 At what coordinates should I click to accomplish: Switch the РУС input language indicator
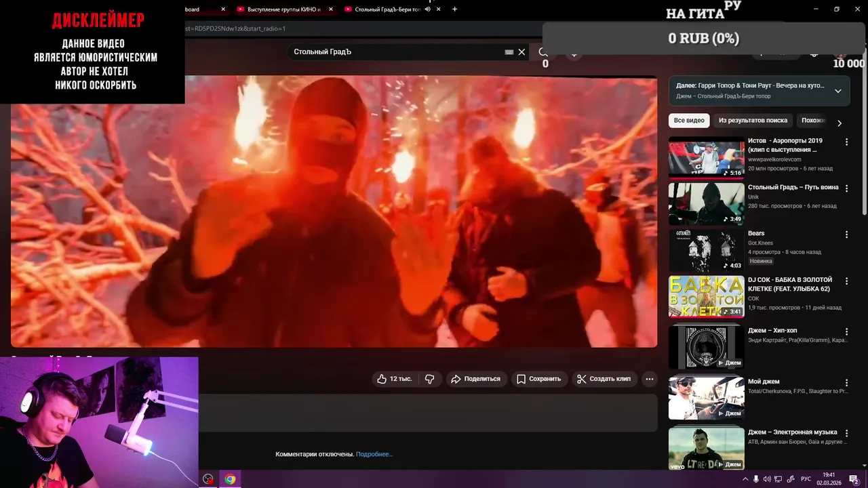click(806, 479)
